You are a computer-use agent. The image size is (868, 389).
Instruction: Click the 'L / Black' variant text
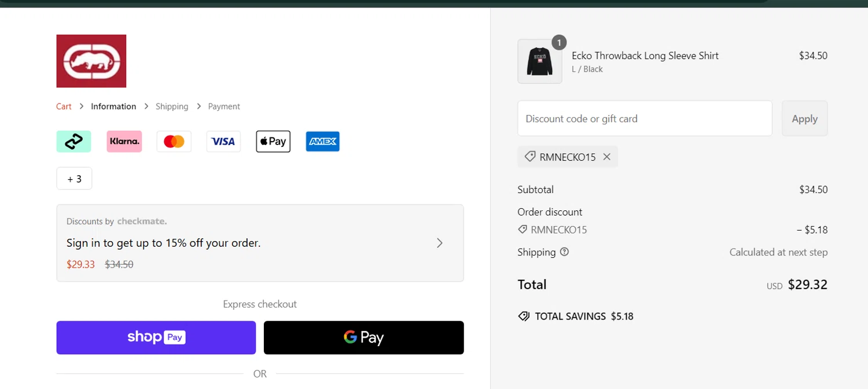pos(587,69)
